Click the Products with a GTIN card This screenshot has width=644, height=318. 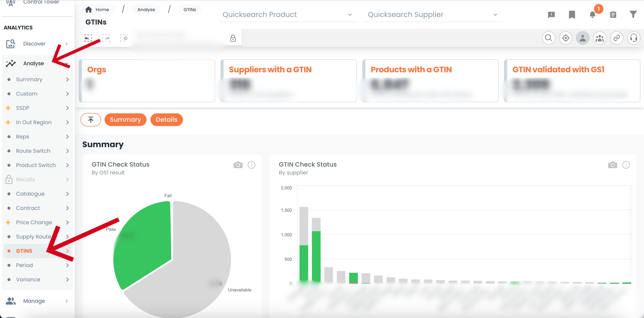point(430,81)
